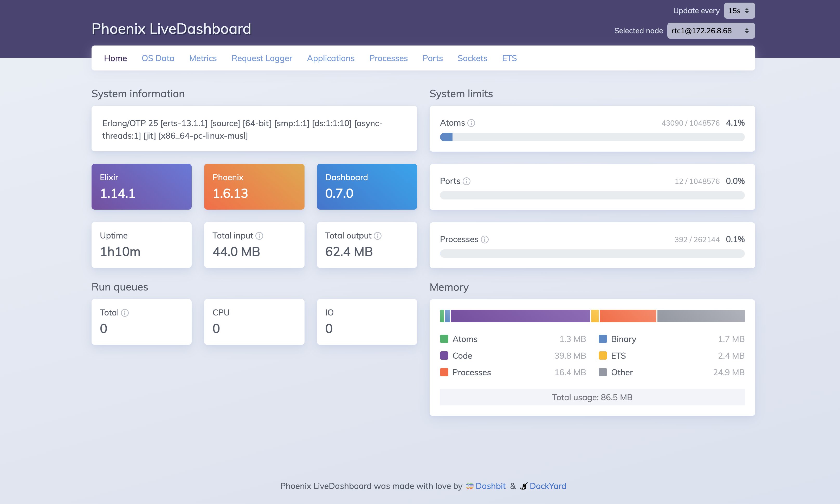View the Sockets tab
This screenshot has width=840, height=504.
coord(472,58)
